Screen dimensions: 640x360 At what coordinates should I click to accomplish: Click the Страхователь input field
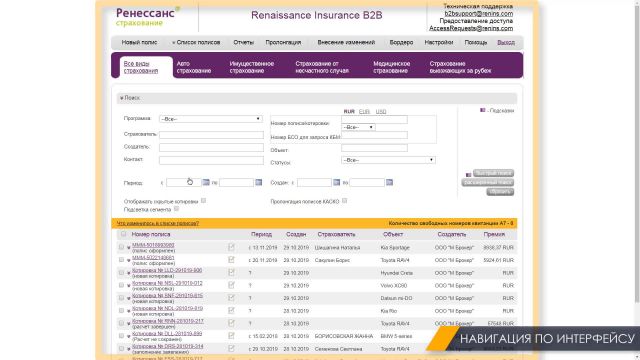[x=211, y=135]
